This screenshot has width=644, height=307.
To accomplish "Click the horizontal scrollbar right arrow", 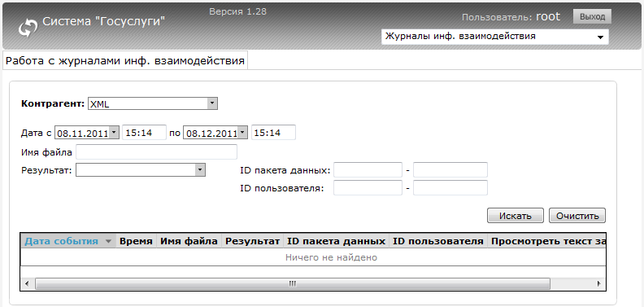I will click(x=598, y=283).
